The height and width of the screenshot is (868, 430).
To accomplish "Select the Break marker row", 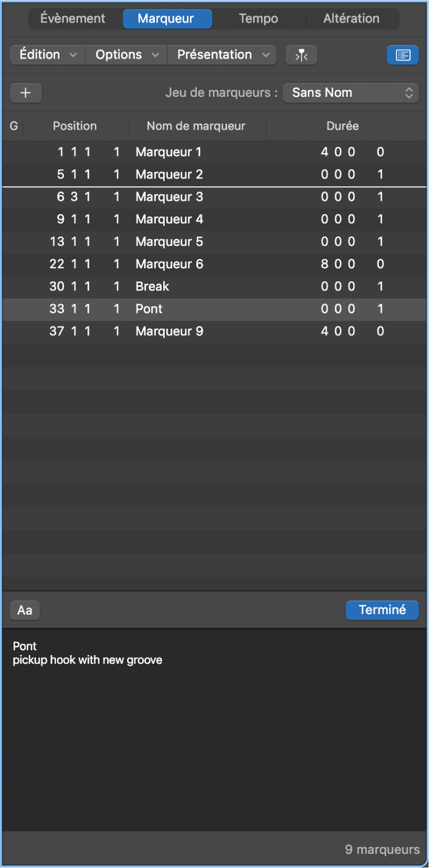I will pos(157,286).
